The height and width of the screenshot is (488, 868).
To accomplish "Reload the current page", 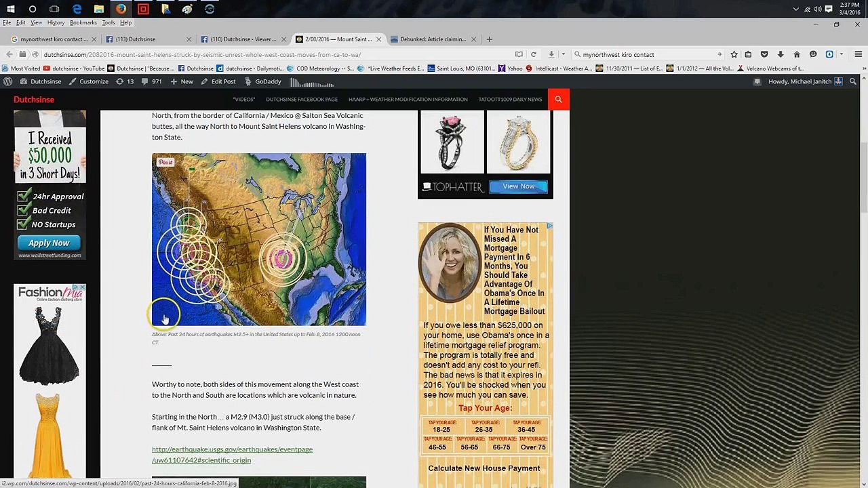I will coord(534,54).
